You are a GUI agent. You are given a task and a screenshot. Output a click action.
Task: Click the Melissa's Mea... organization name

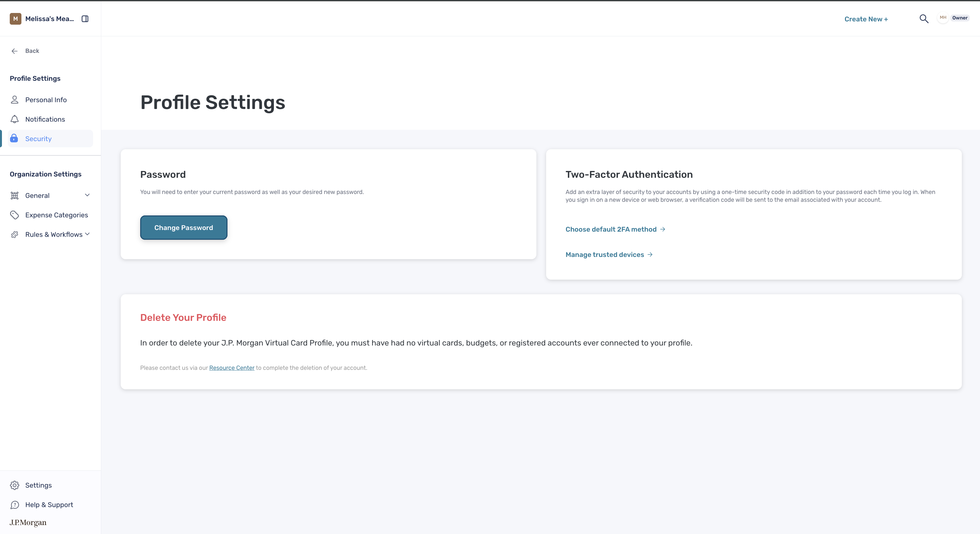49,18
